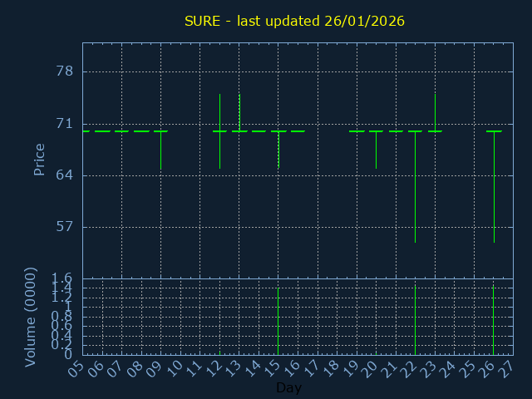Click the day 23 upper price wick
Screen dimensions: 532x399
(x=435, y=111)
